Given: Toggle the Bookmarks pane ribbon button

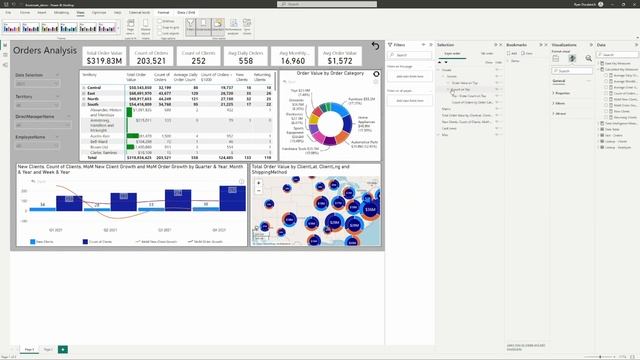Looking at the screenshot, I should click(203, 27).
